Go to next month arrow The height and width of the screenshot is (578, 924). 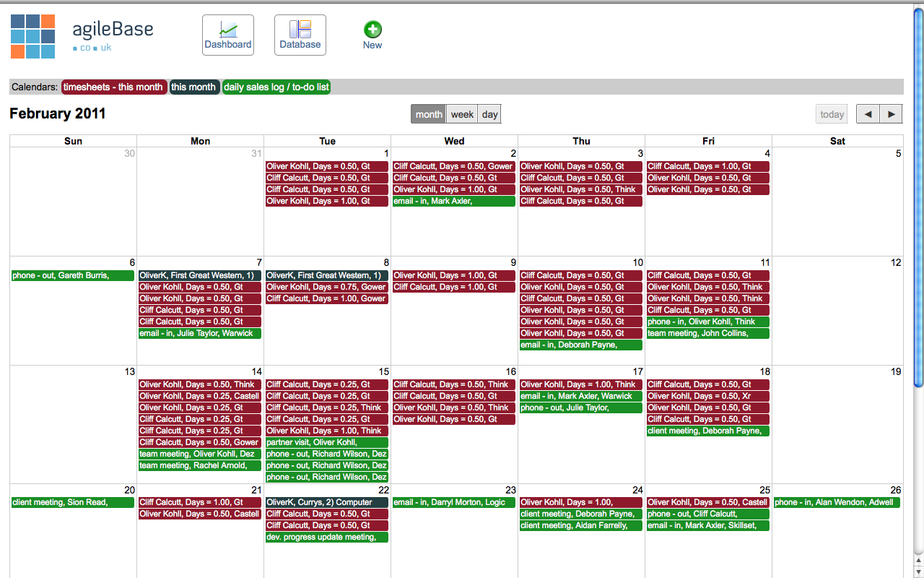click(891, 114)
